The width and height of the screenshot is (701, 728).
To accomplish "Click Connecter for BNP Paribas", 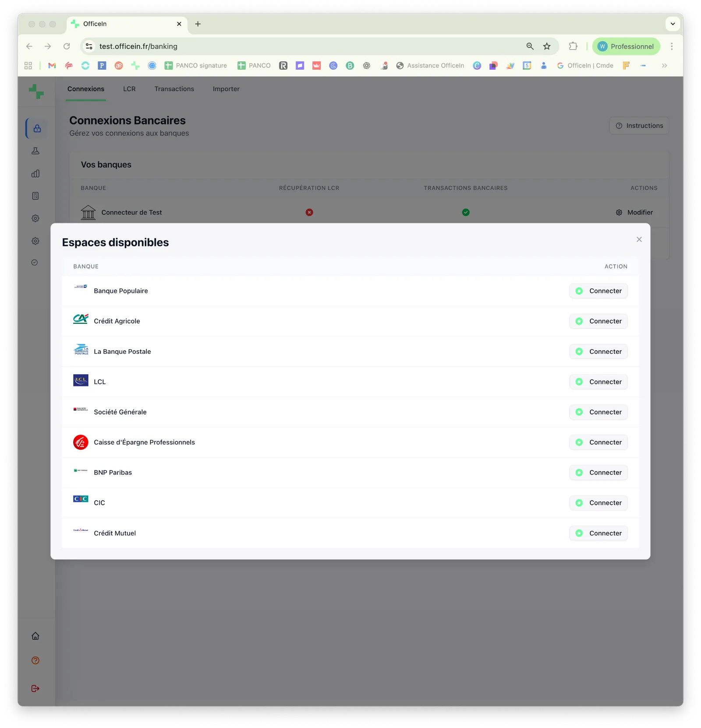I will [598, 472].
